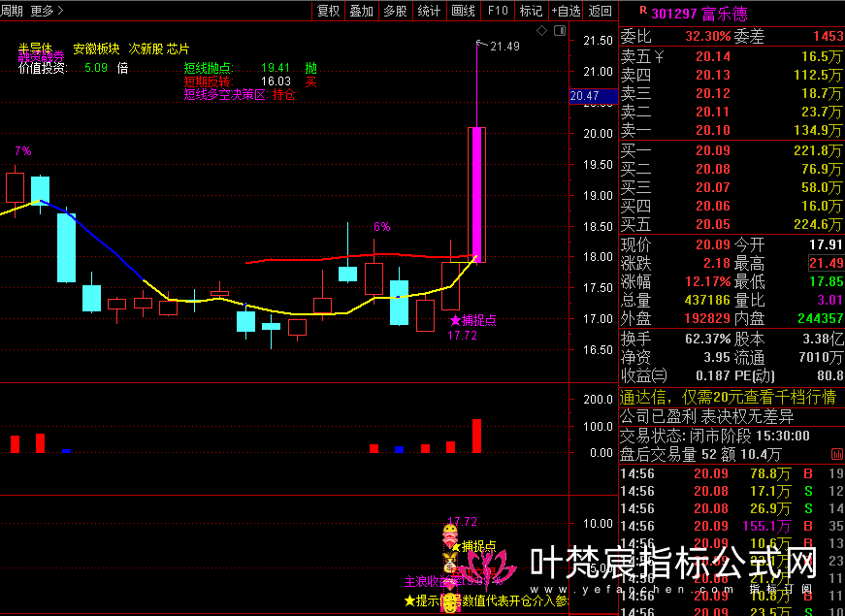Click the 短线抛点 19.41 indicator value
Image resolution: width=845 pixels, height=616 pixels.
point(276,68)
